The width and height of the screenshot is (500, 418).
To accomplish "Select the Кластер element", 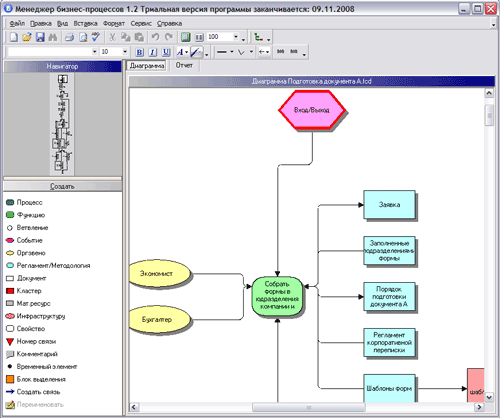I will pyautogui.click(x=29, y=291).
